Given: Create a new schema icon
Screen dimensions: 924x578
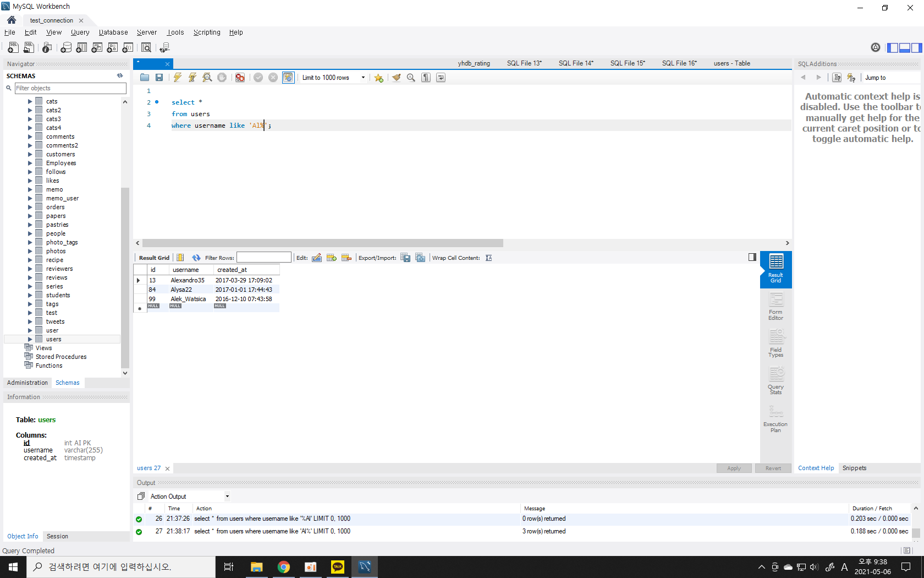Looking at the screenshot, I should (x=66, y=48).
